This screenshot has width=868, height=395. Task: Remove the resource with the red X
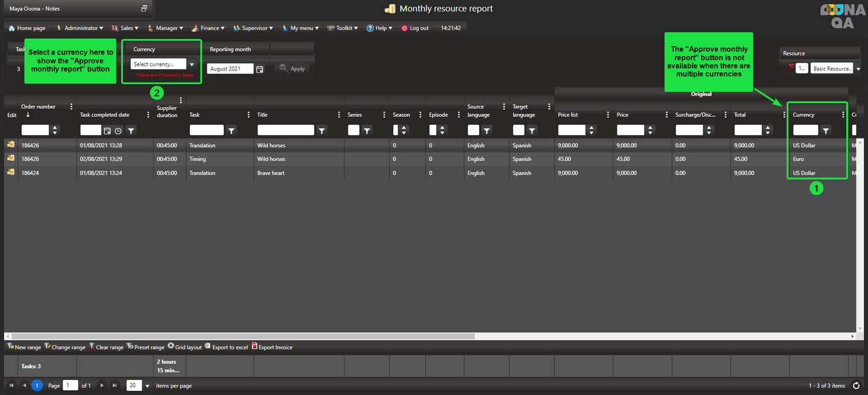(x=791, y=67)
